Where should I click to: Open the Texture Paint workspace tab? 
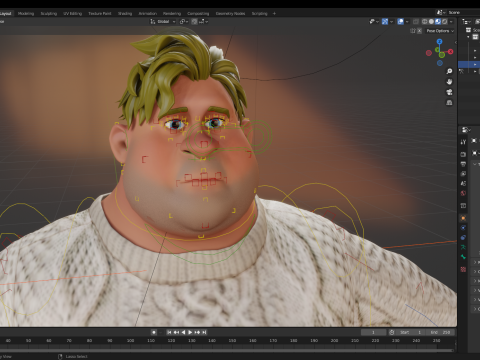tap(100, 13)
